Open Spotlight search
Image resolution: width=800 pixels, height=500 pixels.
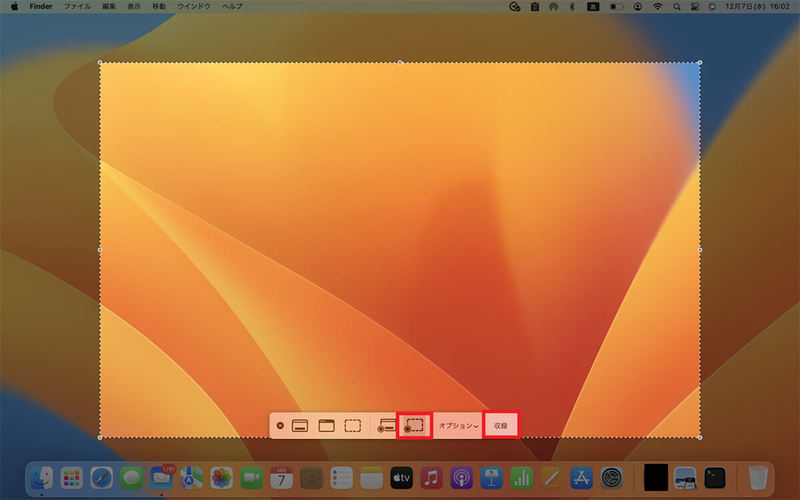click(677, 7)
